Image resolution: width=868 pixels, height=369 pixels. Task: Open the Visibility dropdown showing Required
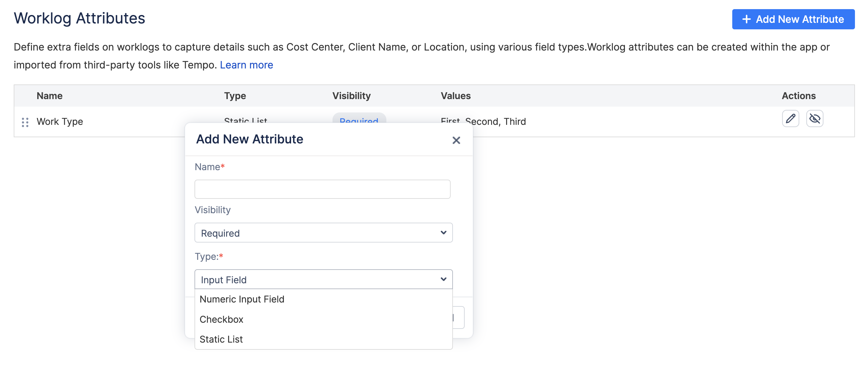tap(323, 233)
